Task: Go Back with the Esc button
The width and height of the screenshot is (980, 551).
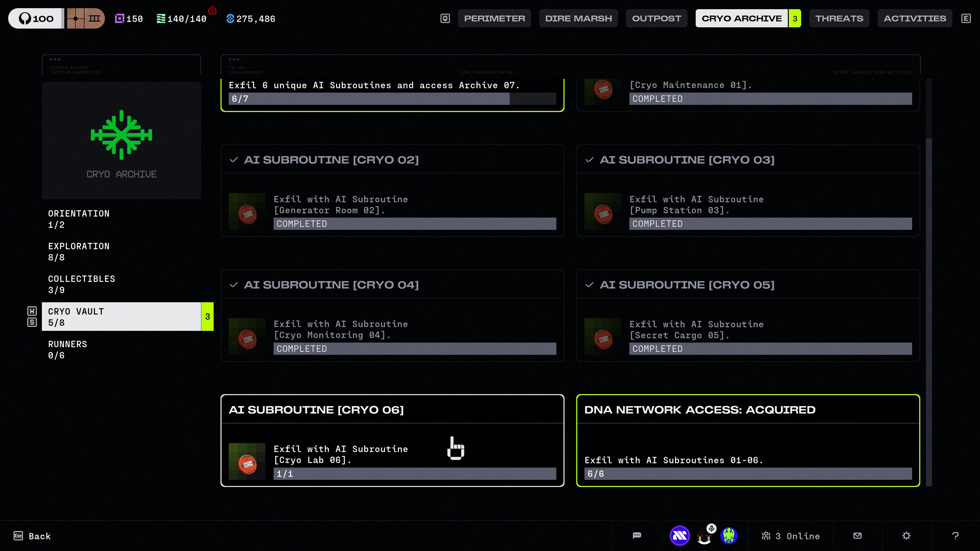Action: (32, 536)
